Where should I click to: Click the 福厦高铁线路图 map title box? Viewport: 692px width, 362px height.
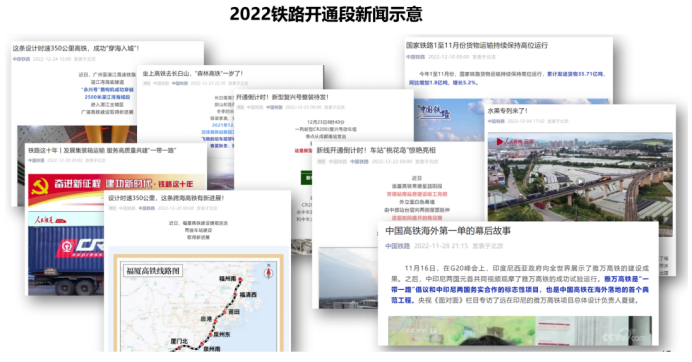(x=153, y=271)
